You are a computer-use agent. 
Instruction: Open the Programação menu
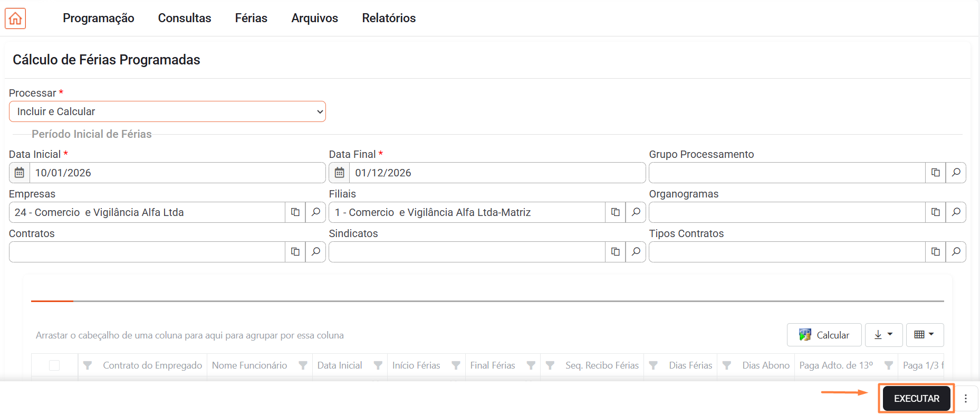tap(99, 18)
